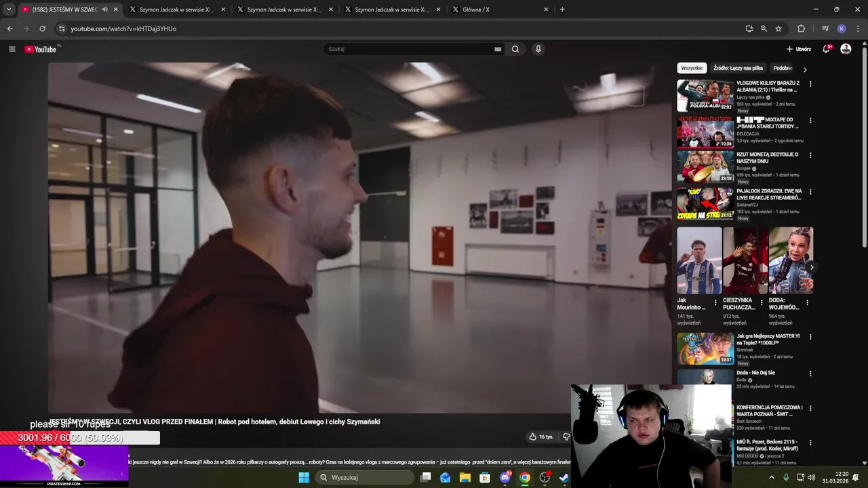Open the YouTube hamburger guide menu
The width and height of the screenshot is (868, 488).
(x=12, y=49)
